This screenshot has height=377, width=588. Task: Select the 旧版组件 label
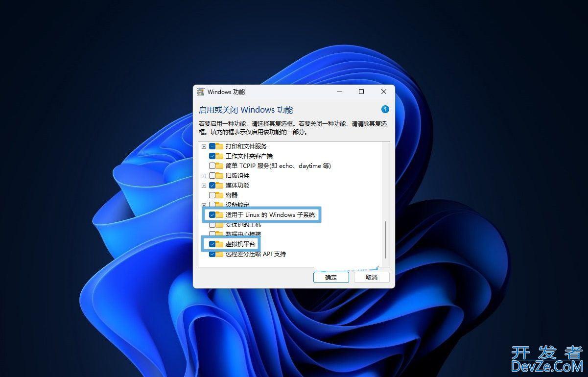point(237,175)
